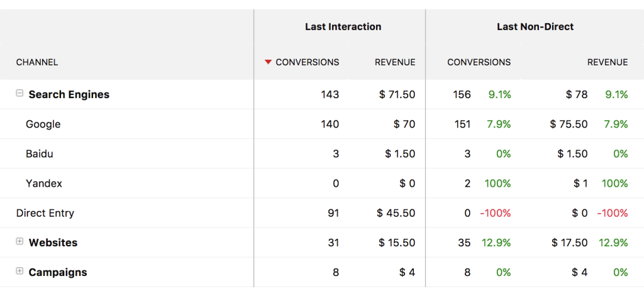Sort by Last Non-Direct Conversions header
The image size is (644, 296).
479,62
